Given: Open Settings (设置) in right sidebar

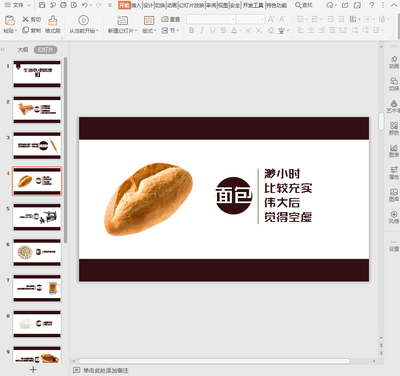Looking at the screenshot, I should pyautogui.click(x=394, y=245).
